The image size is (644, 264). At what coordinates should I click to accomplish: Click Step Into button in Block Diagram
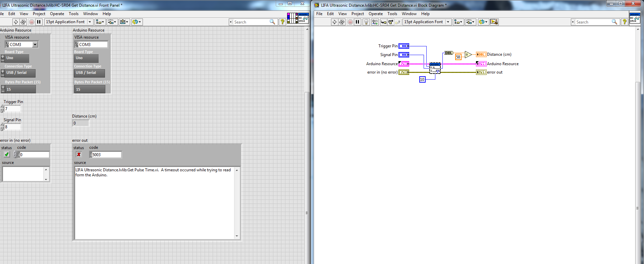pyautogui.click(x=383, y=22)
